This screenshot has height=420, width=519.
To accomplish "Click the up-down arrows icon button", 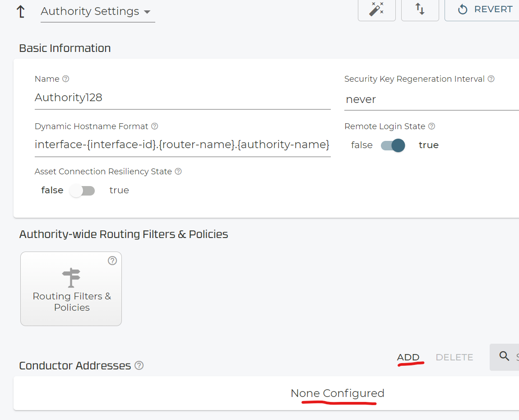I will 420,9.
